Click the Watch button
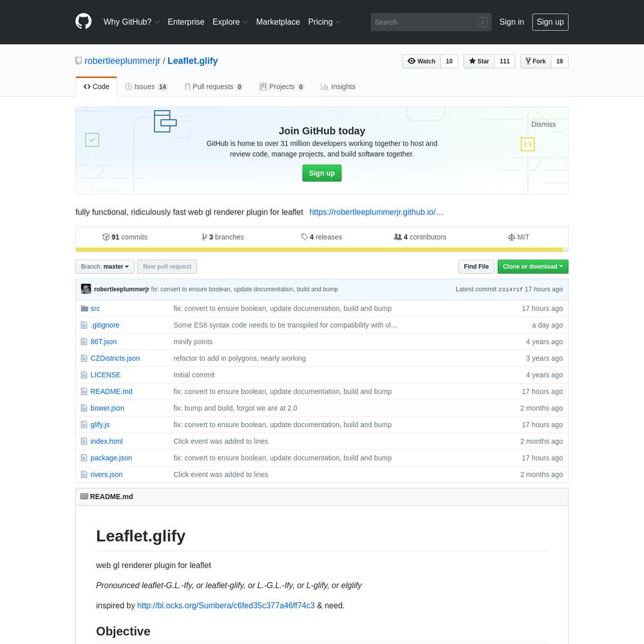Viewport: 644px width, 644px height. (421, 61)
